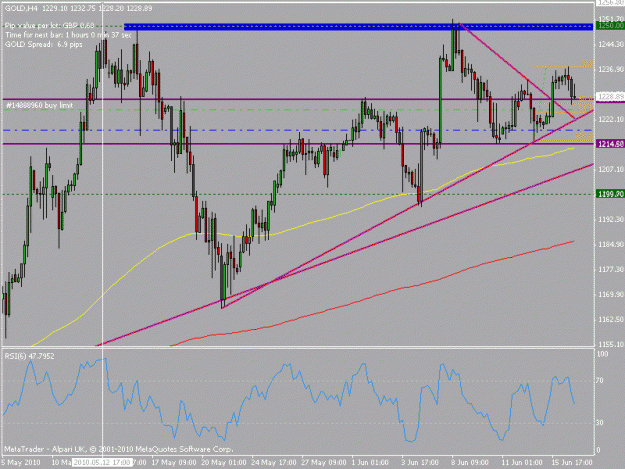The height and width of the screenshot is (469, 625).
Task: Select the '5 May 2010' time axis label
Action: coord(21,462)
